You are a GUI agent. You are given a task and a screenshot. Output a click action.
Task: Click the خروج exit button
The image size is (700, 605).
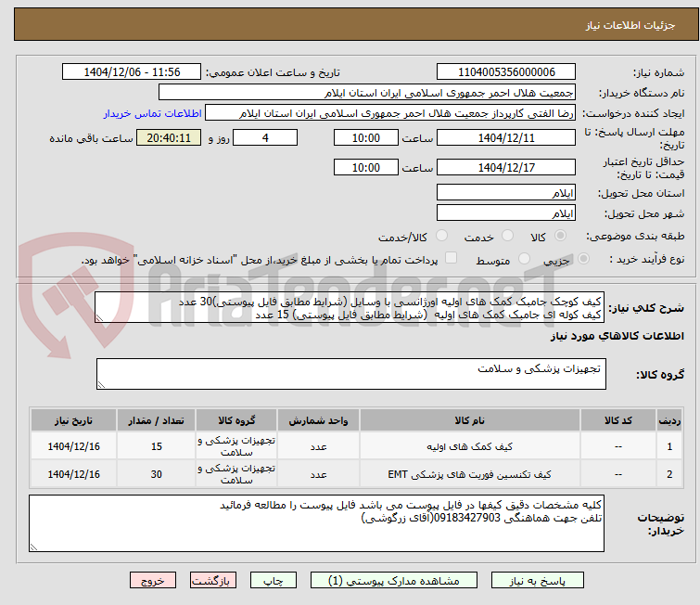(153, 581)
